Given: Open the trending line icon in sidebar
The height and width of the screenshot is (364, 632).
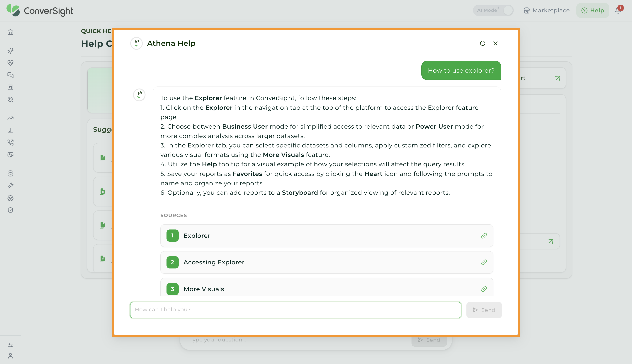Looking at the screenshot, I should coord(10,118).
